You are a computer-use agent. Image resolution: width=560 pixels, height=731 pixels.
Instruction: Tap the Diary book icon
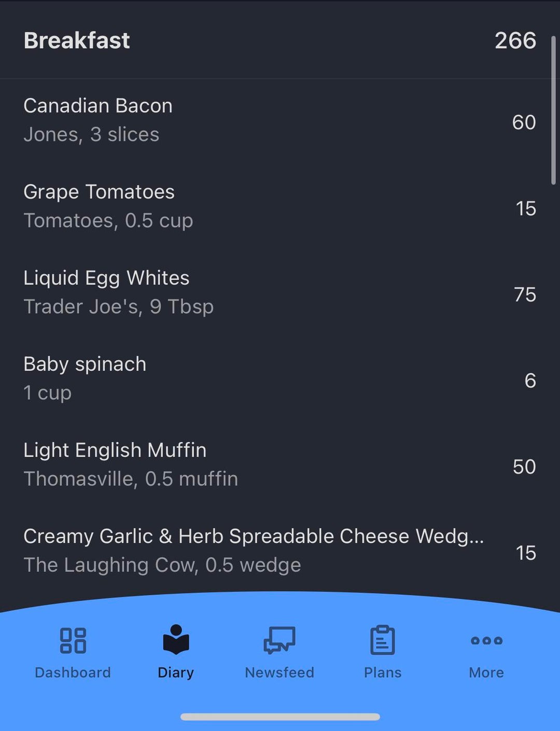point(176,639)
